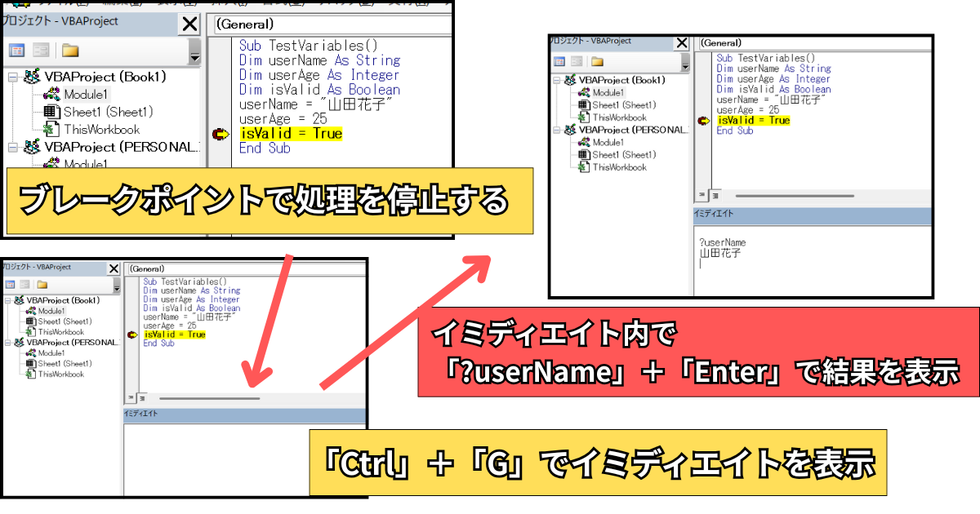This screenshot has width=980, height=514.
Task: Open (General) object dropdown in breakpoint-stop screenshot
Action: pos(332,24)
